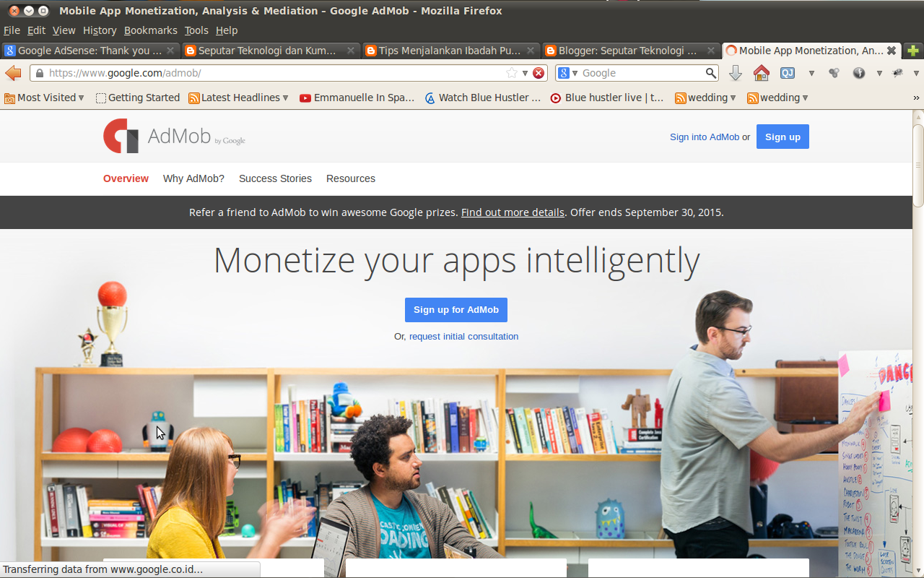Bookmark this page with the star

(512, 73)
